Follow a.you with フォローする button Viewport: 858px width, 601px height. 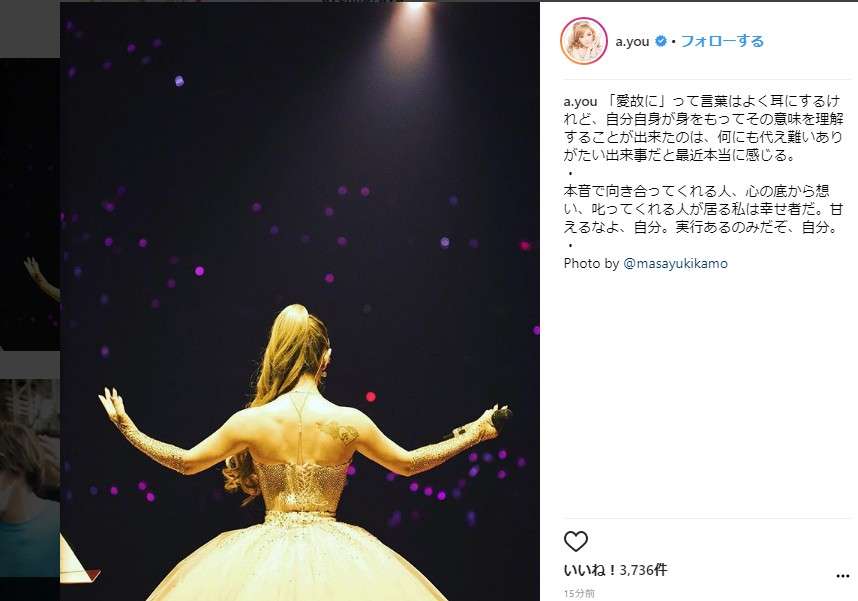click(722, 41)
